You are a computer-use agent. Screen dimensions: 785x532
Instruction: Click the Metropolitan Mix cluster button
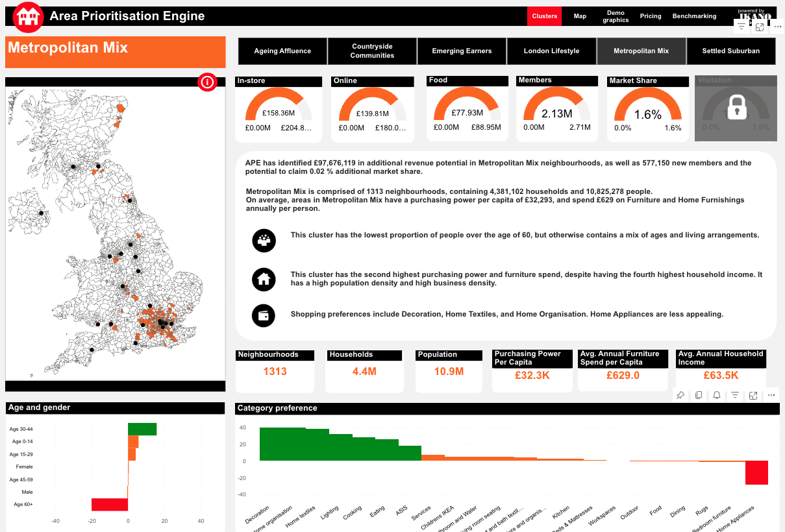641,51
